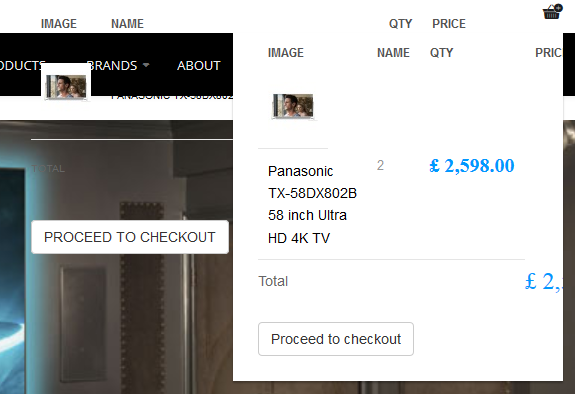Click the IMAGE header in basket popup
This screenshot has height=394, width=575.
pyautogui.click(x=286, y=53)
